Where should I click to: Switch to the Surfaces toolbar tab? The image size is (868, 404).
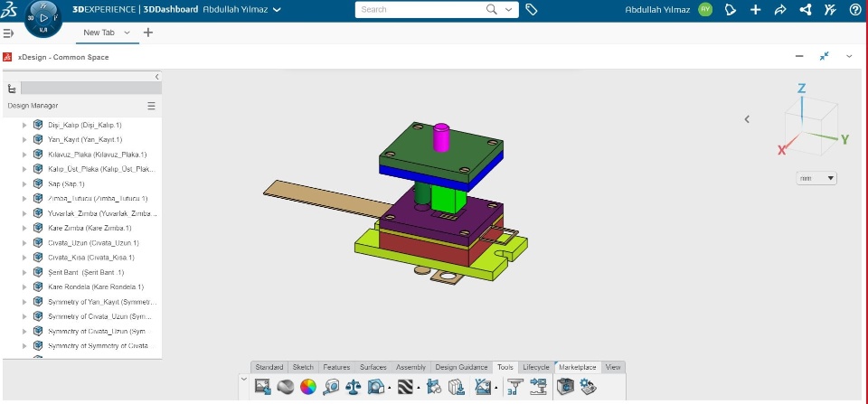[373, 367]
